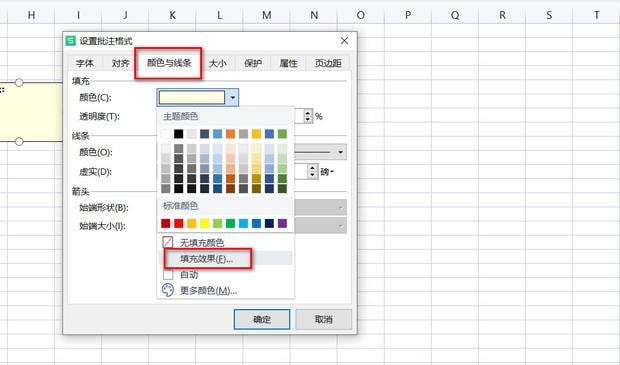Viewport: 620px width, 365px height.
Task: Click the top resize handle of the comment box
Action: (19, 82)
